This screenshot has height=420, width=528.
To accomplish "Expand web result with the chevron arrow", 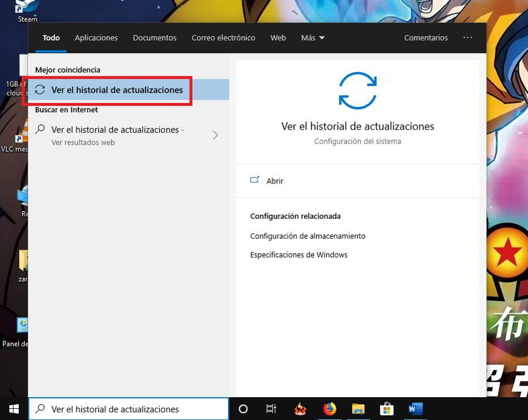I will click(215, 136).
